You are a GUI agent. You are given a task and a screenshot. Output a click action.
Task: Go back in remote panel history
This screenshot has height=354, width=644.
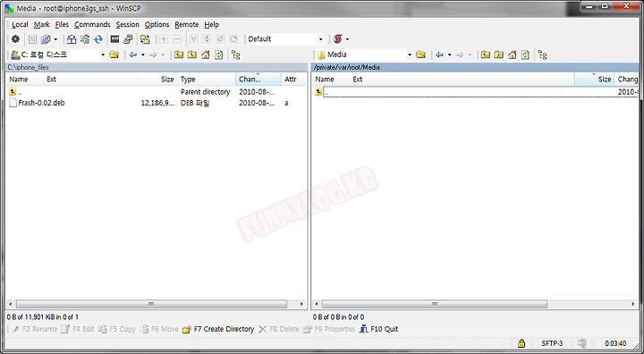439,55
